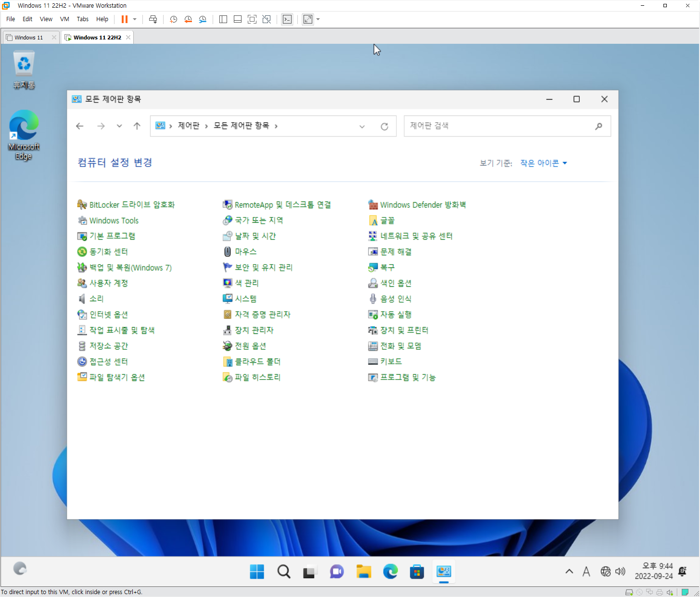
Task: Open 글꼴 fonts icon
Action: (x=373, y=221)
